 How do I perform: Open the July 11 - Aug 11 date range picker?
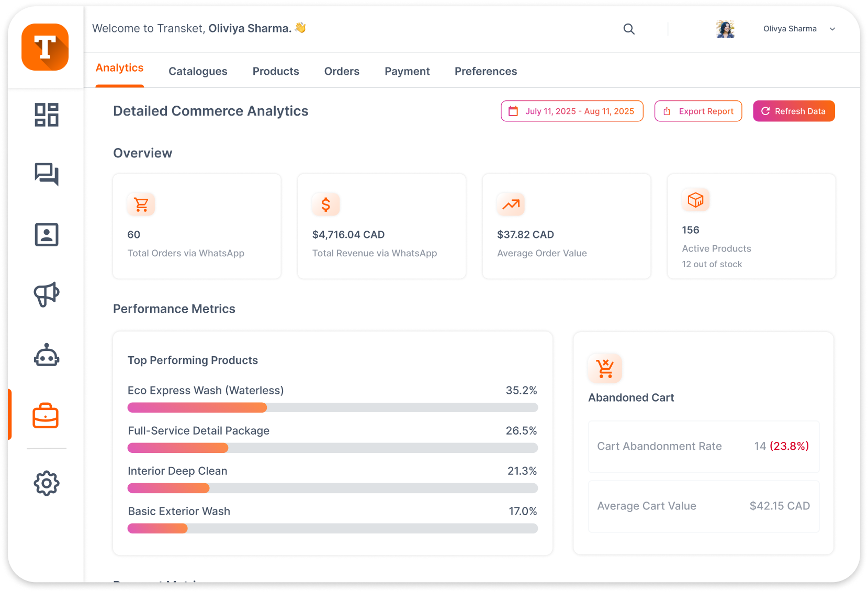(572, 111)
